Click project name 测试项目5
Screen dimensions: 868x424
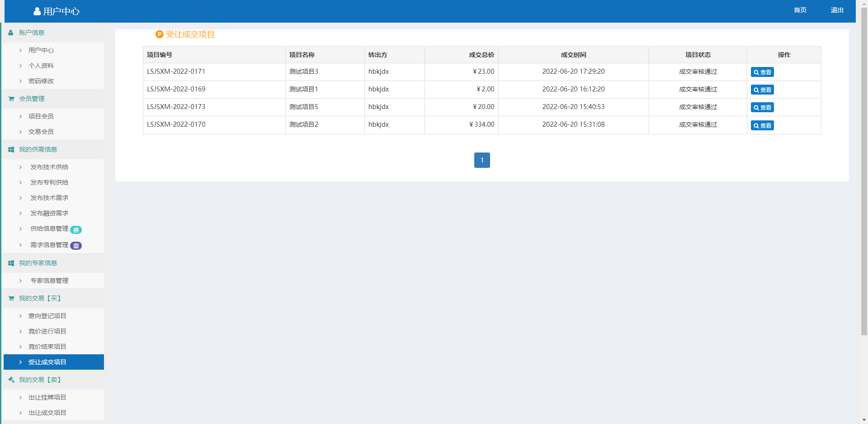coord(304,107)
